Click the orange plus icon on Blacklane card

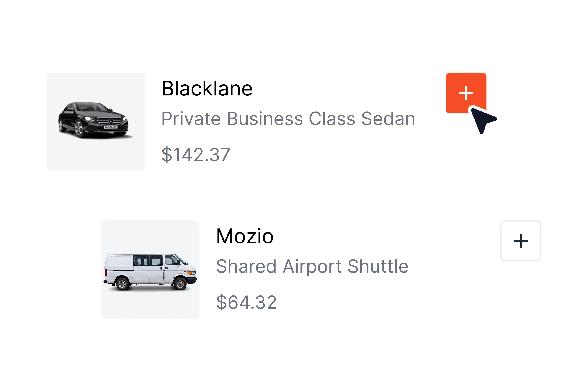coord(466,93)
